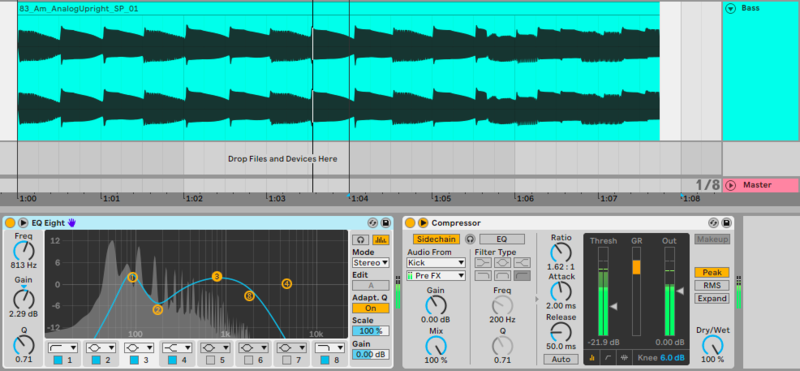The image size is (800, 371).
Task: Toggle the Compressor device activator
Action: pos(410,223)
